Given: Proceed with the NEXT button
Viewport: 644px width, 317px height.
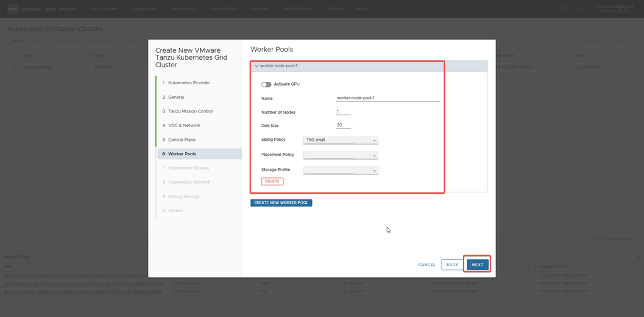Looking at the screenshot, I should (477, 265).
